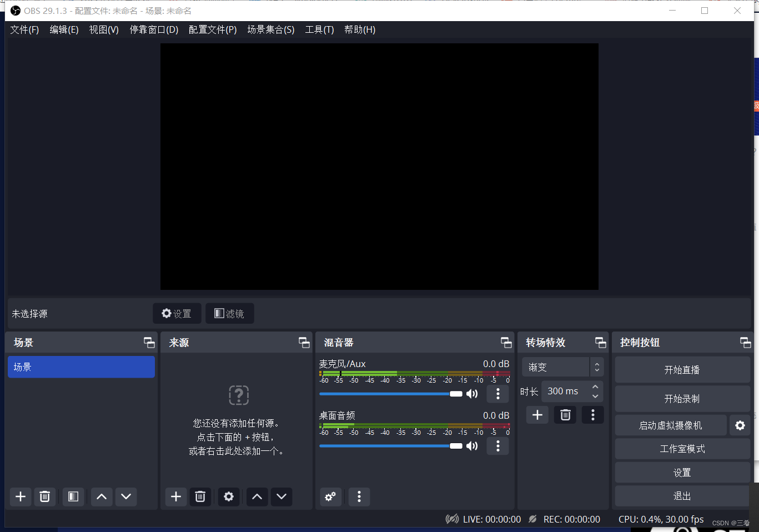Remove source with trash icon in 来源 panel

coord(200,496)
